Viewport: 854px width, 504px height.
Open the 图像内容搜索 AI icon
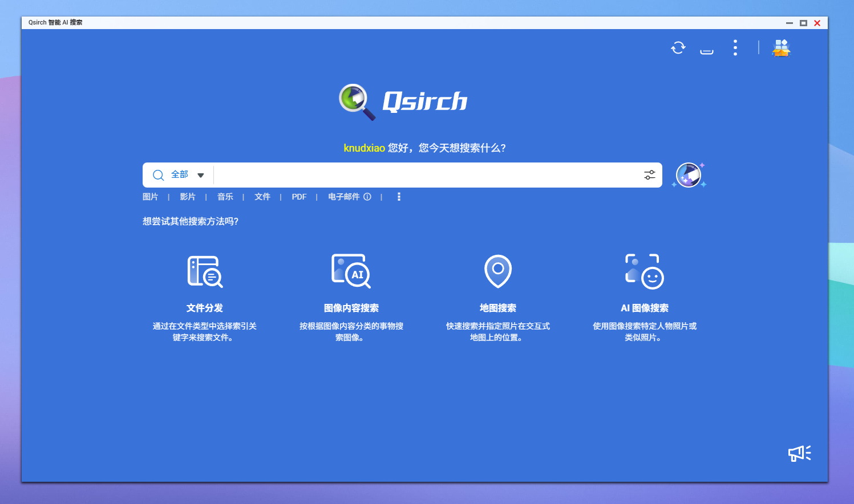click(351, 271)
